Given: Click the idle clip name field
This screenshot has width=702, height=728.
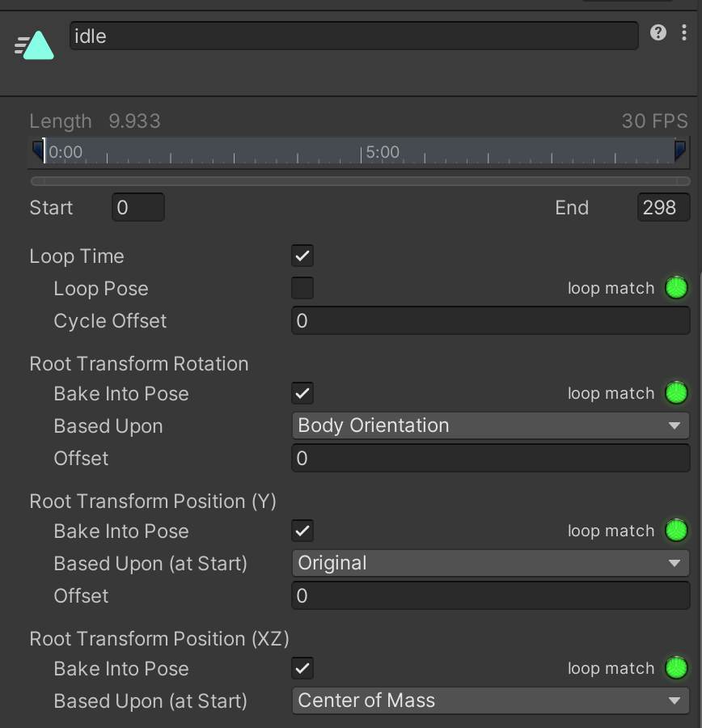Looking at the screenshot, I should (x=353, y=36).
